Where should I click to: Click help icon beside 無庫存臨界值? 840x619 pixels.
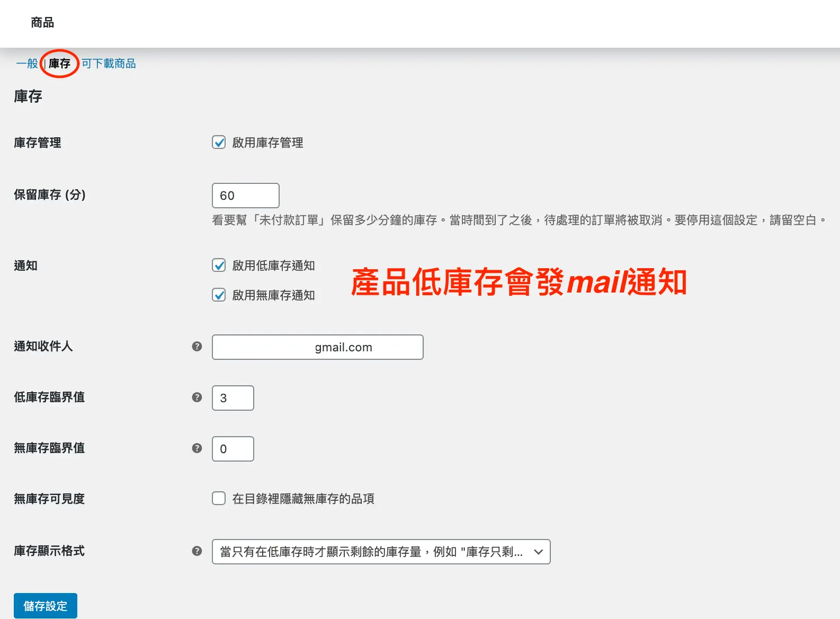pyautogui.click(x=197, y=448)
